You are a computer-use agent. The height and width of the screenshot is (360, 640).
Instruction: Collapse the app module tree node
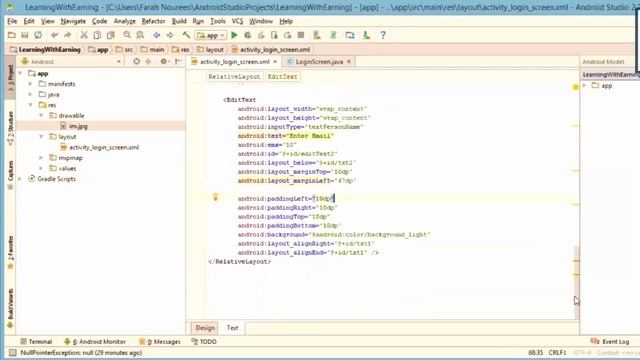pyautogui.click(x=20, y=73)
